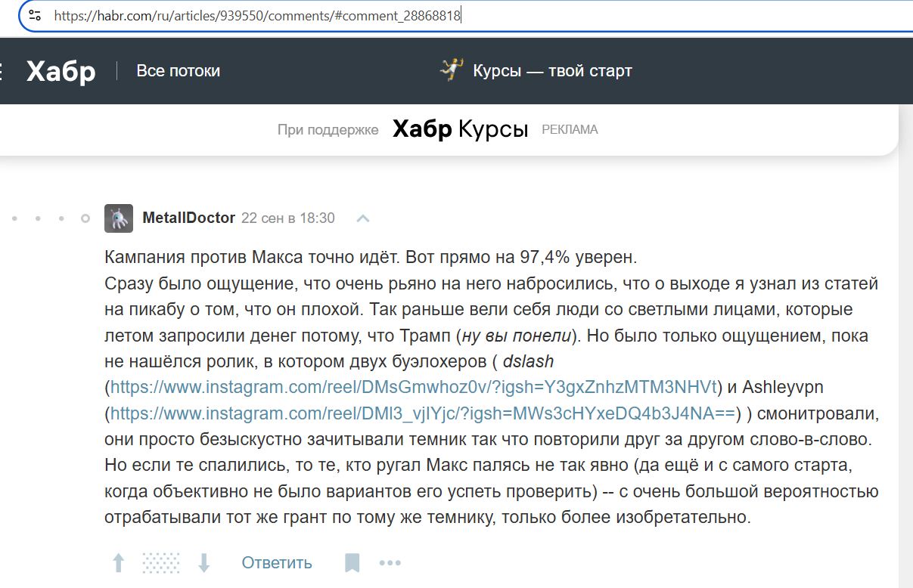Click the comment timestamp 22 сен в 18:30

click(x=287, y=218)
